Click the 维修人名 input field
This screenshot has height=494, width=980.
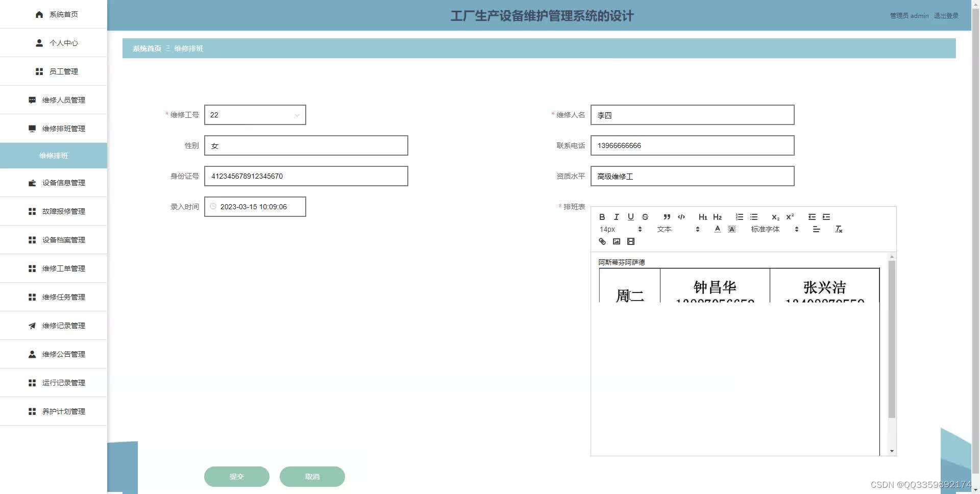coord(692,115)
